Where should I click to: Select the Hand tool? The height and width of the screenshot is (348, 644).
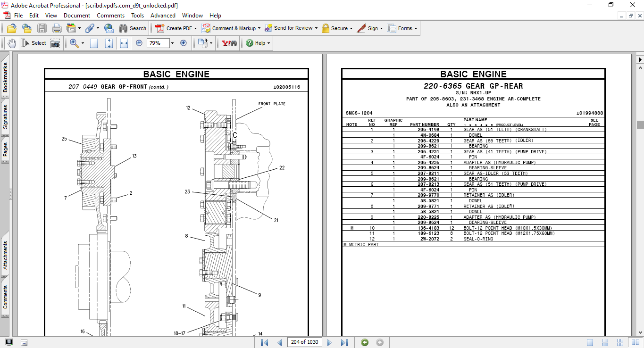(11, 43)
